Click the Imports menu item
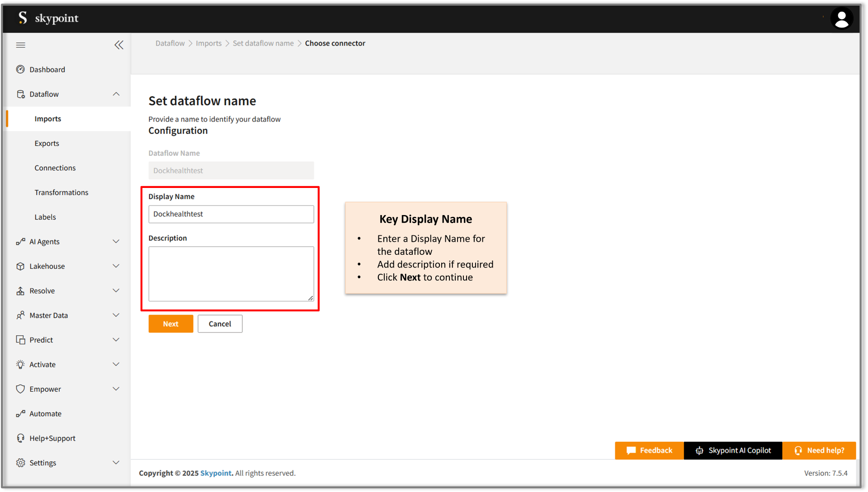The width and height of the screenshot is (868, 492). click(48, 118)
